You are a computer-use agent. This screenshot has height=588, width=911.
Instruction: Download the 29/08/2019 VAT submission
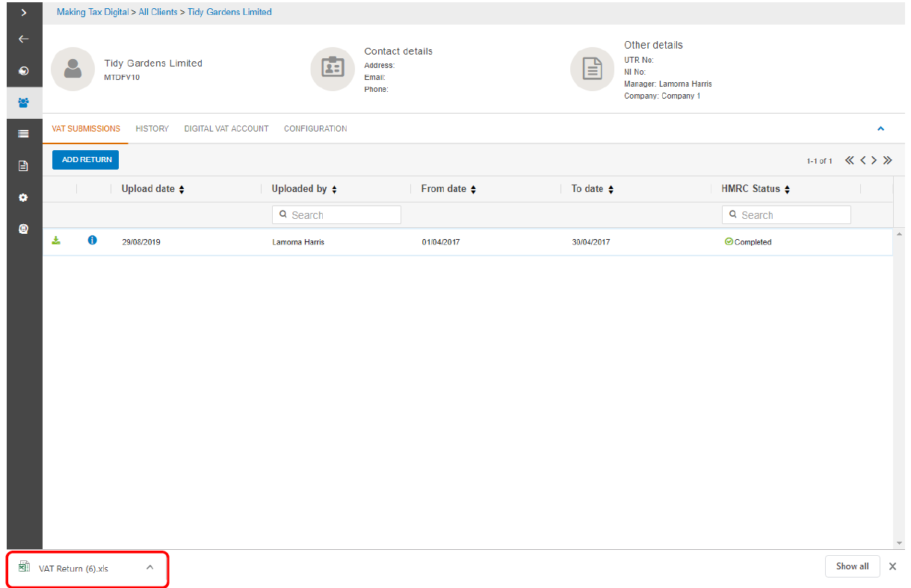click(56, 241)
